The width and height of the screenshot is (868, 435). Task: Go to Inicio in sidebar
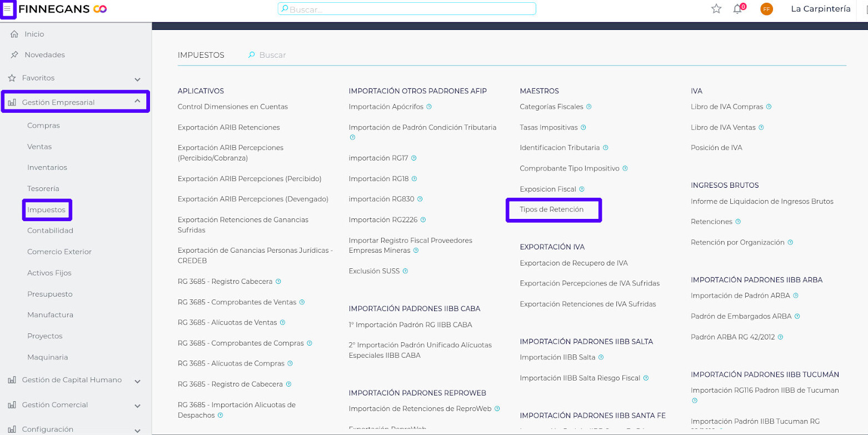34,34
